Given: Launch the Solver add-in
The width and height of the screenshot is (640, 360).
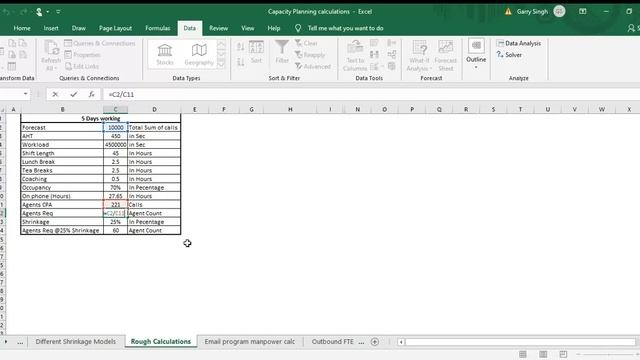Looking at the screenshot, I should click(509, 55).
